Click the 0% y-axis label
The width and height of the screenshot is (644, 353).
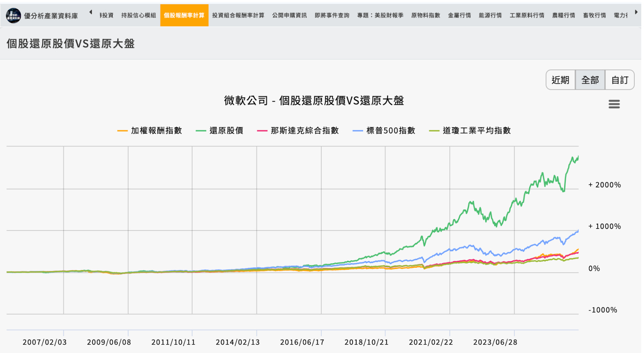[x=594, y=268]
